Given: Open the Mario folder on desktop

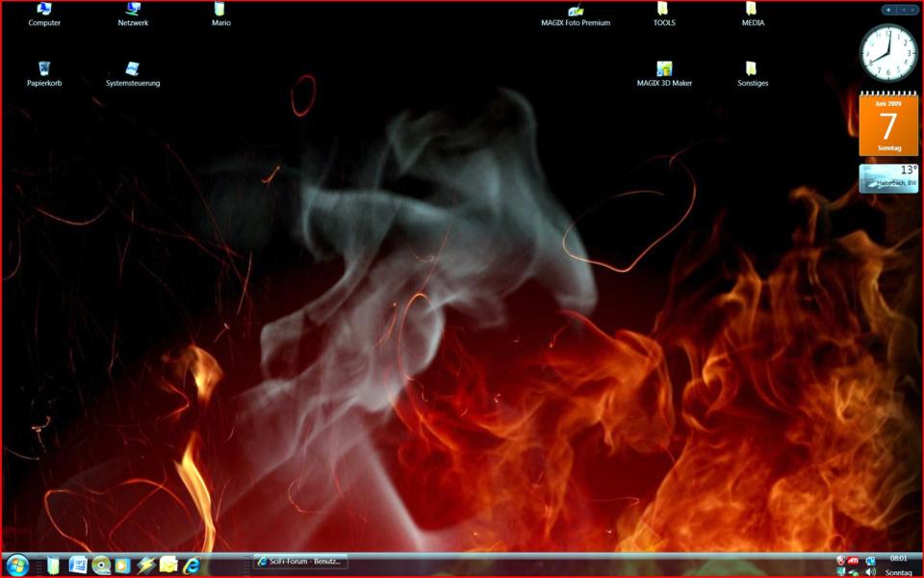Looking at the screenshot, I should pos(221,12).
